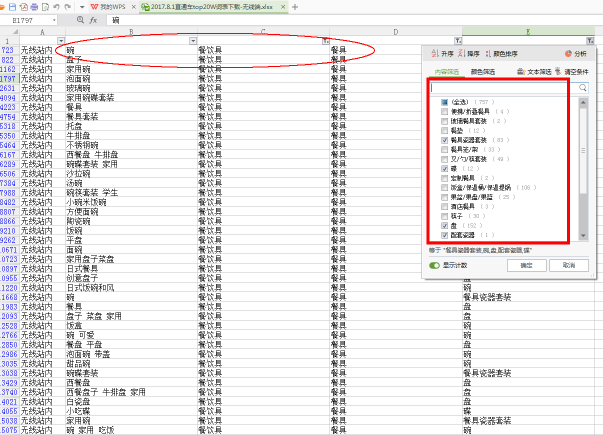This screenshot has height=435, width=603.
Task: Click the 降序 descending sort icon
Action: 462,54
